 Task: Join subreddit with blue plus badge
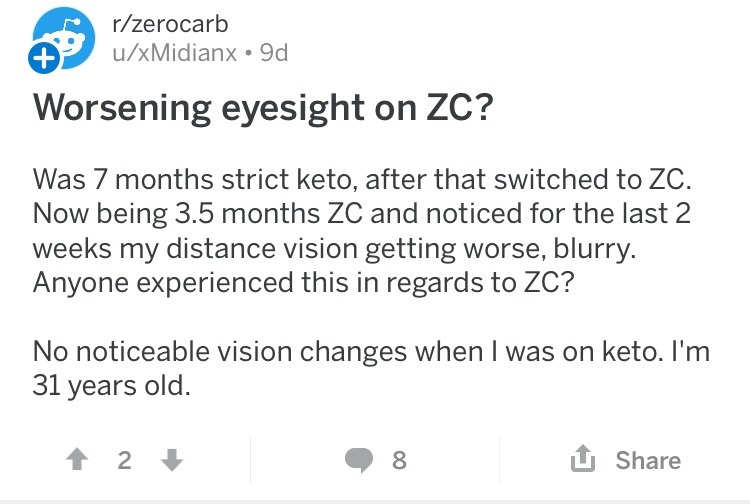point(43,61)
